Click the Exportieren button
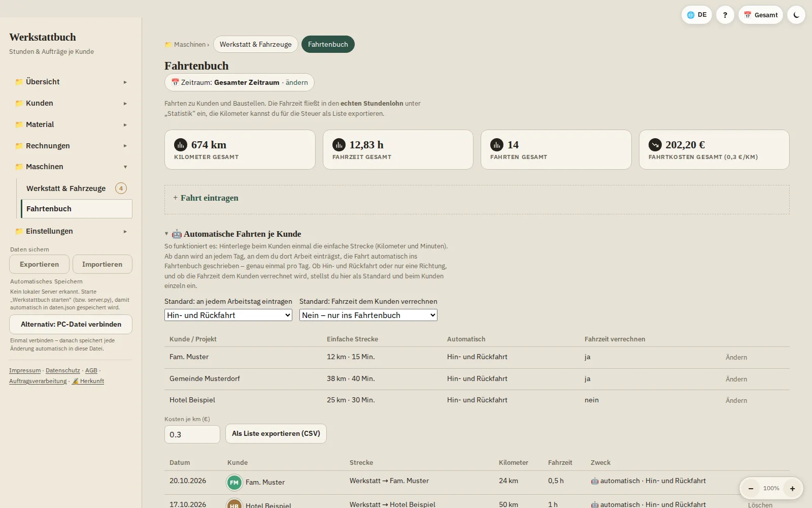812x508 pixels. click(x=39, y=264)
